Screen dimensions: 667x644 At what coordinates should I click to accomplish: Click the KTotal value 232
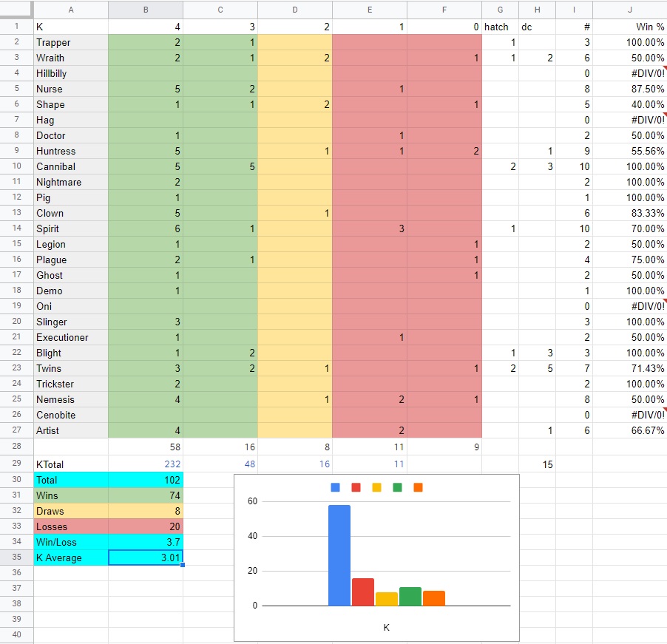tap(146, 464)
